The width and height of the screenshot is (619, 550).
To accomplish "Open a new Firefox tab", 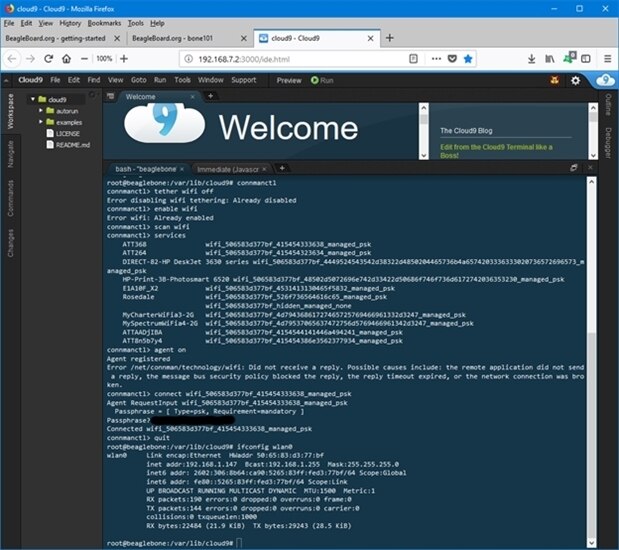I will pos(390,38).
